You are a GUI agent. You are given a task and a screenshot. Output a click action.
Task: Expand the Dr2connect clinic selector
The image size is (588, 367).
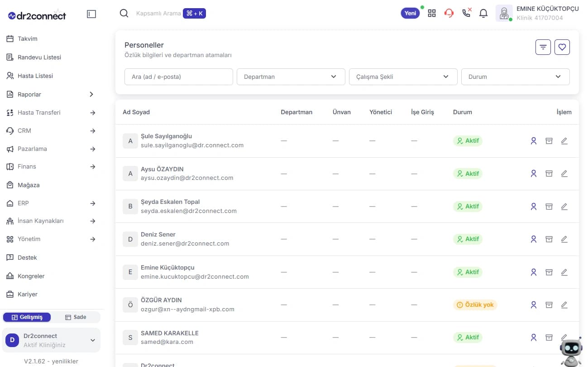click(x=51, y=340)
